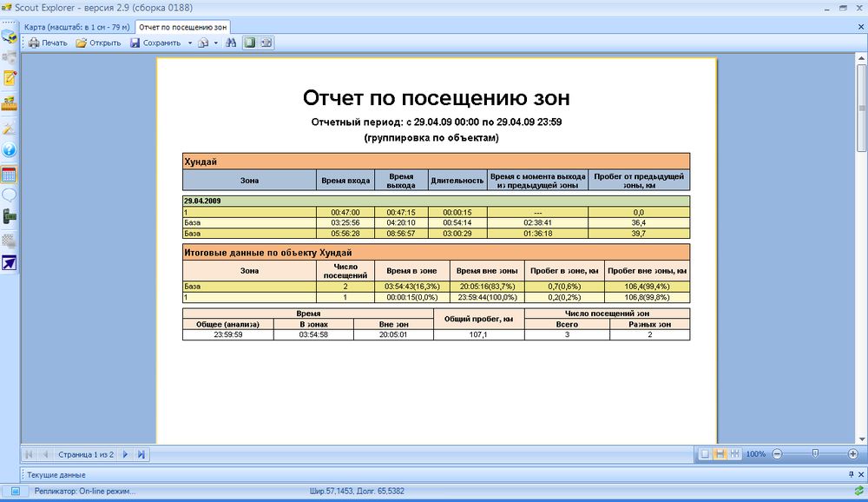Screen dimensions: 868x502
Task: Click the total analysis time 23:59:59
Action: point(228,334)
